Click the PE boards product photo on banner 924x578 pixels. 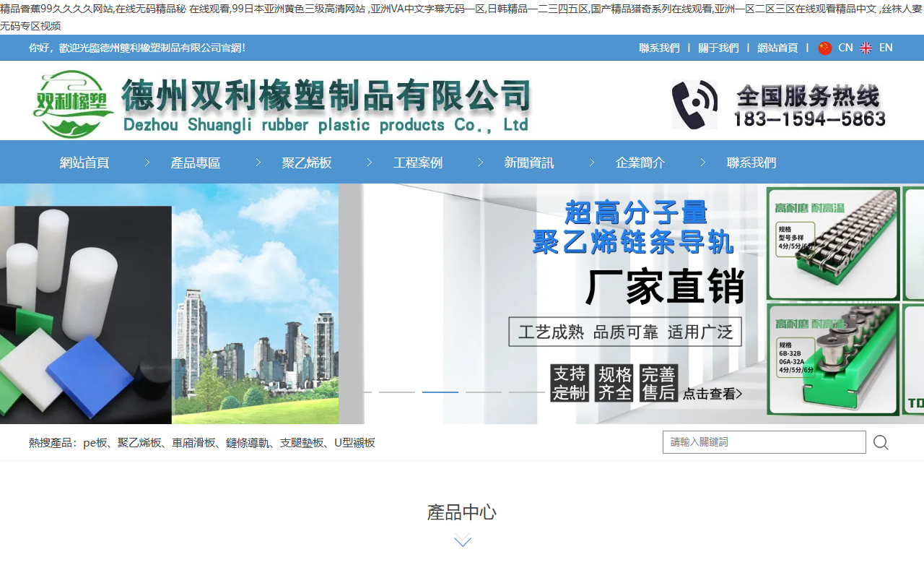tap(86, 314)
